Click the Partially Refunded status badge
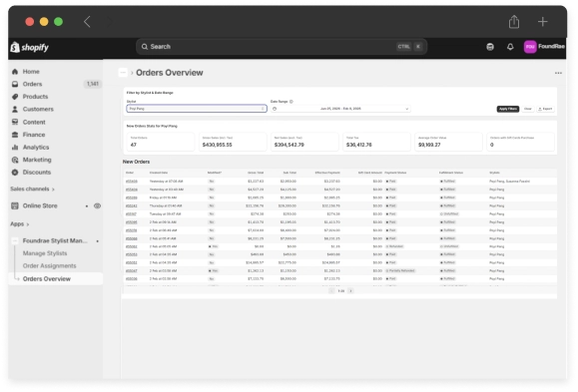Screen dimensions: 578x392 (400, 270)
